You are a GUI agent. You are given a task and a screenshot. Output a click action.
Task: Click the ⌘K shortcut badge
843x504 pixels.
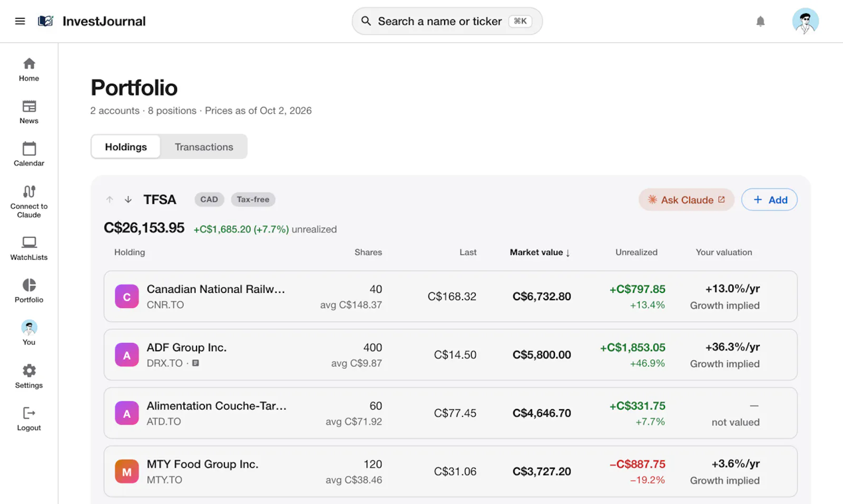pyautogui.click(x=520, y=21)
